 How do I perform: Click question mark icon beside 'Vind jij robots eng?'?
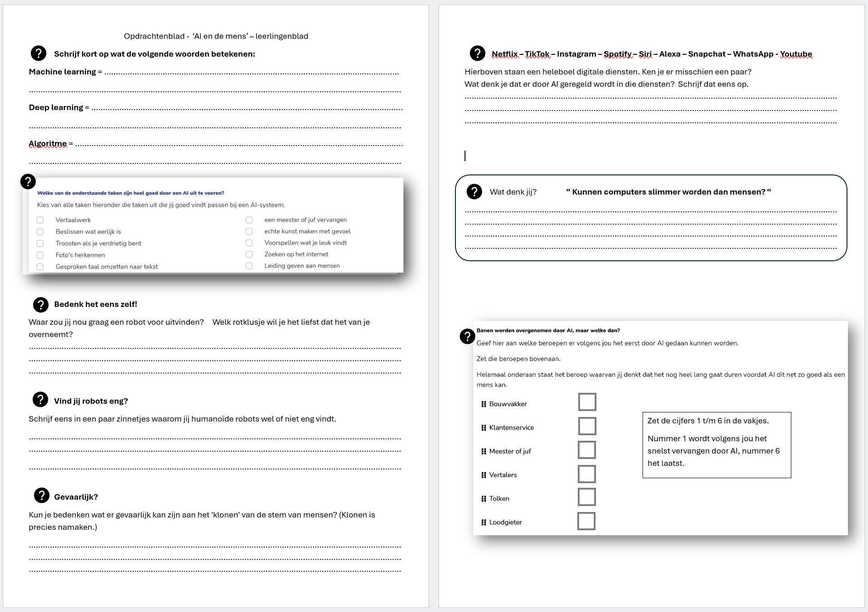[40, 400]
